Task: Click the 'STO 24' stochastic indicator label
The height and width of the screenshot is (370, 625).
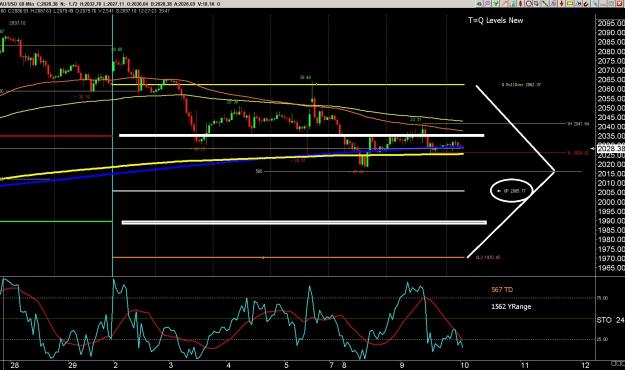Action: click(x=610, y=320)
